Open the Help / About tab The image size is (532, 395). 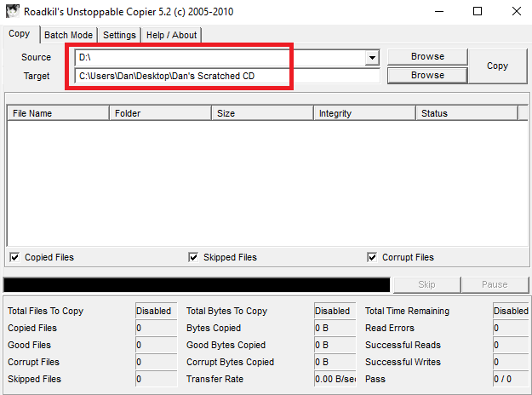coord(171,35)
